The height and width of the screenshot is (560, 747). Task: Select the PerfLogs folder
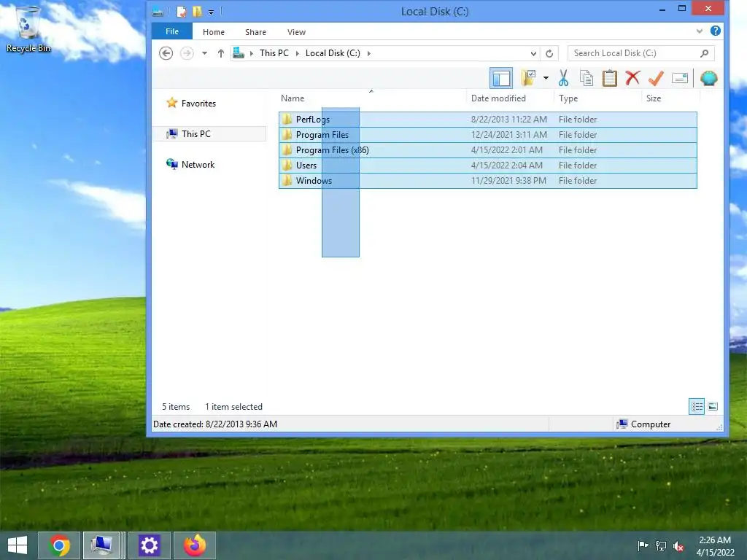pyautogui.click(x=488, y=120)
